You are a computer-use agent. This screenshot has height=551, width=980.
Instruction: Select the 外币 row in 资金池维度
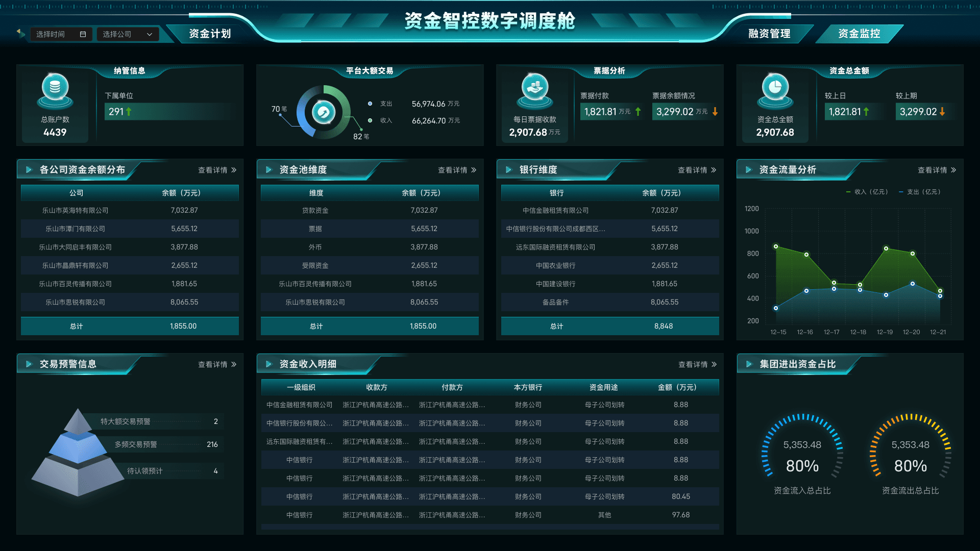(x=370, y=247)
